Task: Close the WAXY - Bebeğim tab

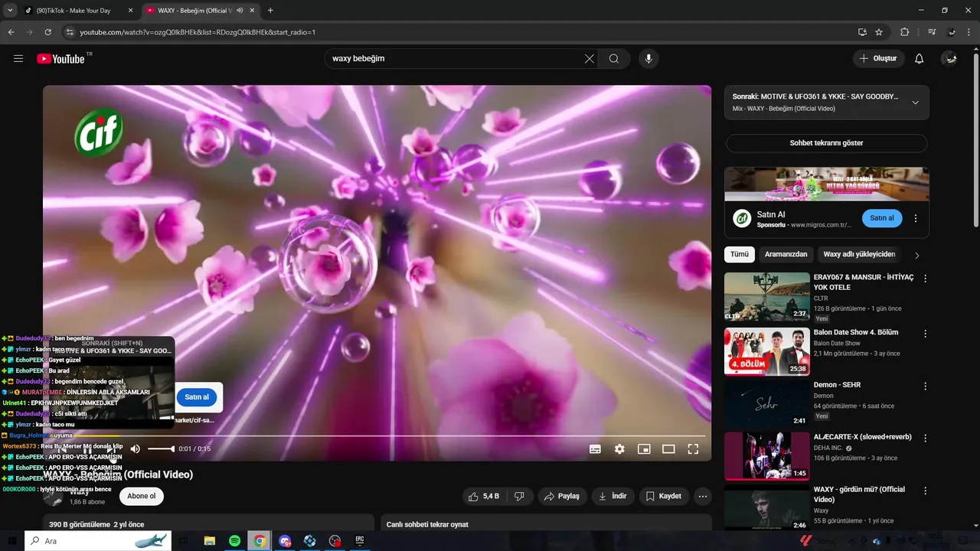Action: pos(252,10)
